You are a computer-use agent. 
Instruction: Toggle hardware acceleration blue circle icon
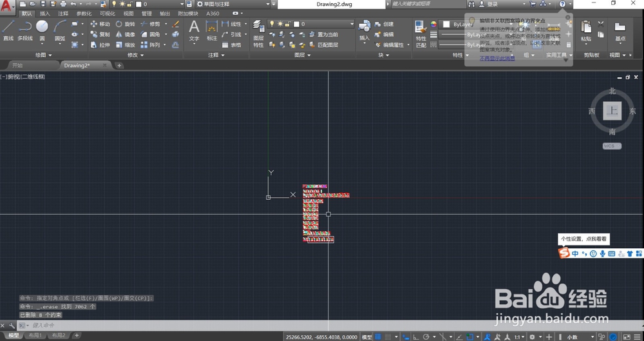tap(614, 337)
